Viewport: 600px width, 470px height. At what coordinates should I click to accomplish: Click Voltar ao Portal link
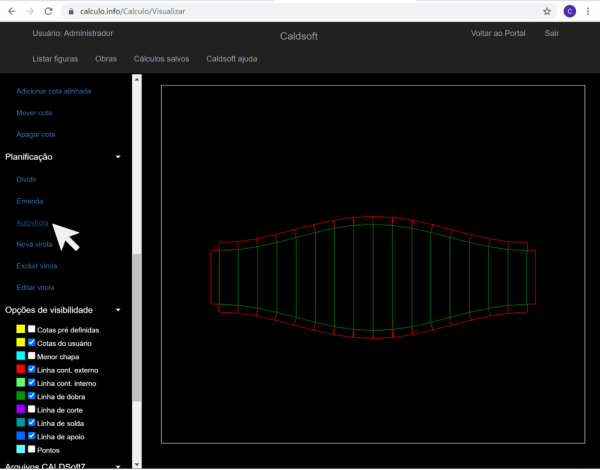tap(497, 33)
